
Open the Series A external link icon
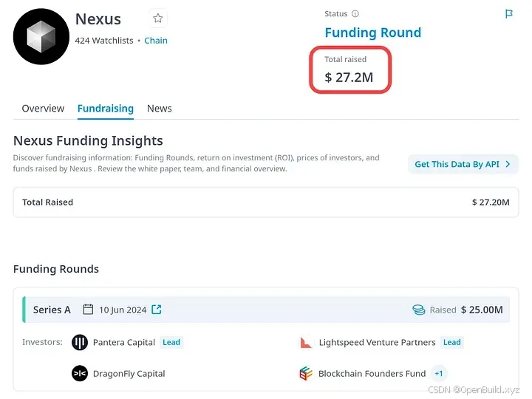(157, 310)
